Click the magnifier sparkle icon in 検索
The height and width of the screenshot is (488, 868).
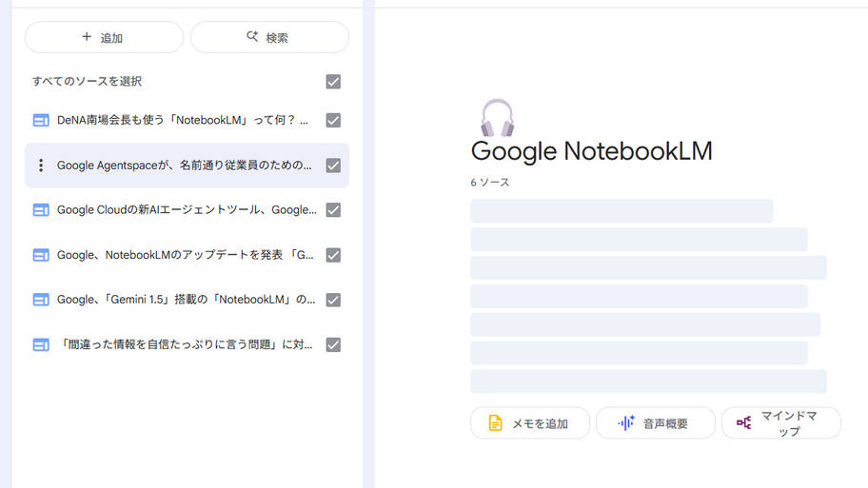(252, 36)
